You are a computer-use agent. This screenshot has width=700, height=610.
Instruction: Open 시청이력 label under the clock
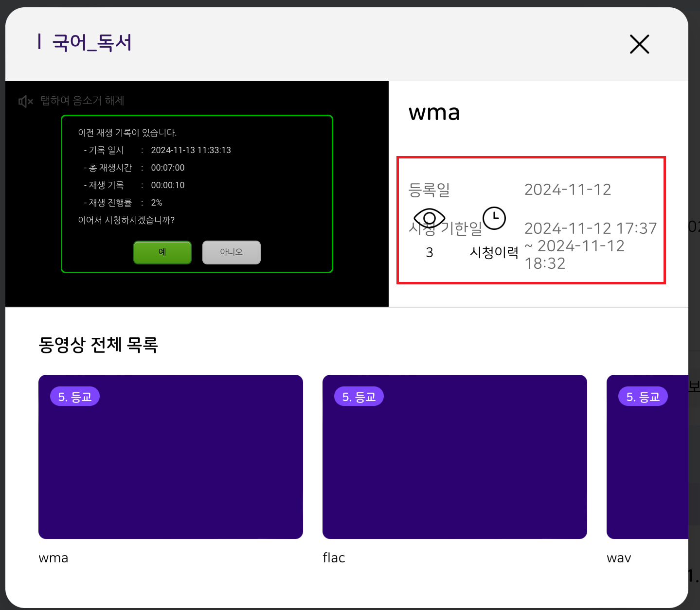494,252
